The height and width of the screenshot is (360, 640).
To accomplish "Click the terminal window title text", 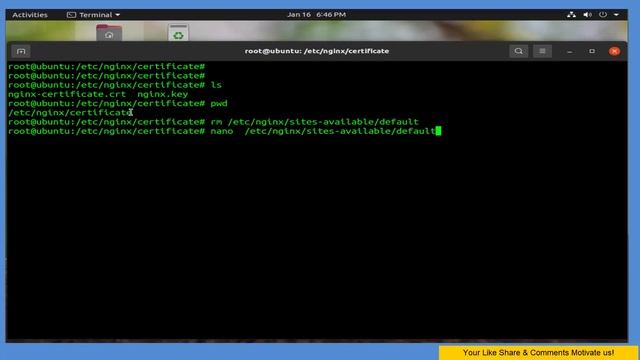I will click(317, 51).
